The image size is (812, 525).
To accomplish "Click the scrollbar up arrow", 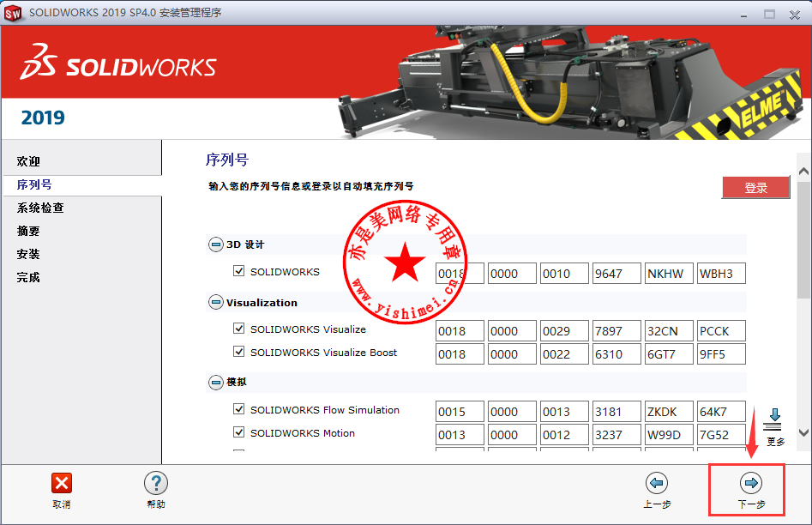I will click(803, 171).
